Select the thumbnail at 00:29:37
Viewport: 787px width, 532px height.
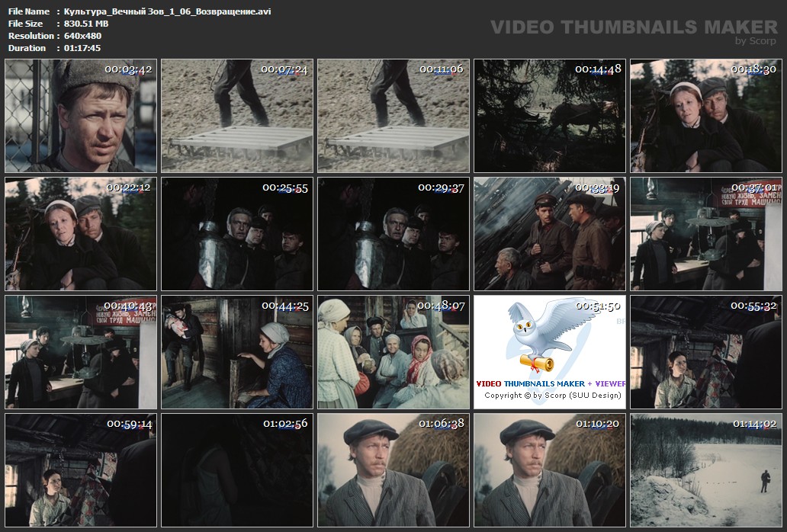coord(393,234)
